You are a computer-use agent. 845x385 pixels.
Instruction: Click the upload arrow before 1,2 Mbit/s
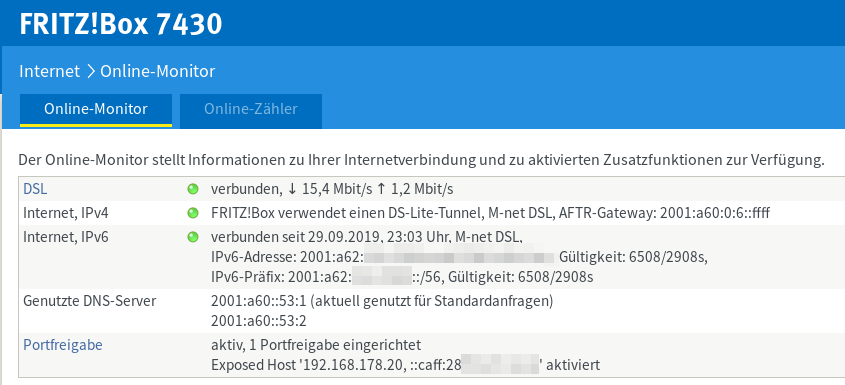pos(381,189)
